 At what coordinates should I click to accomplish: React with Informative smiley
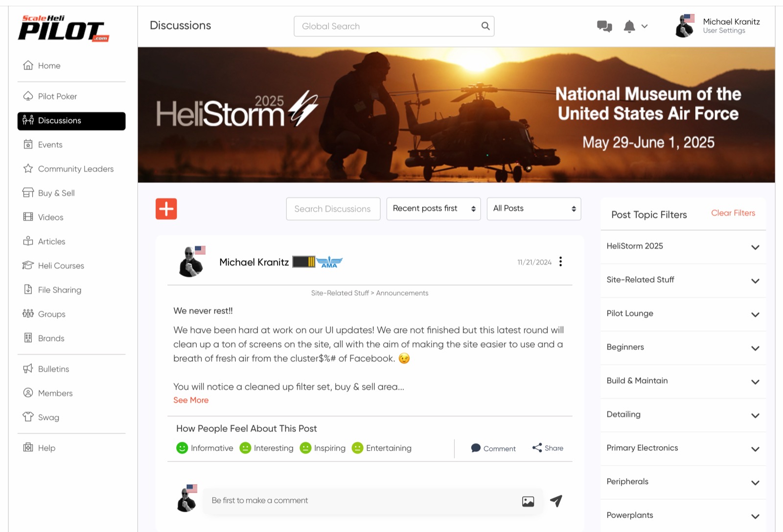pyautogui.click(x=182, y=448)
